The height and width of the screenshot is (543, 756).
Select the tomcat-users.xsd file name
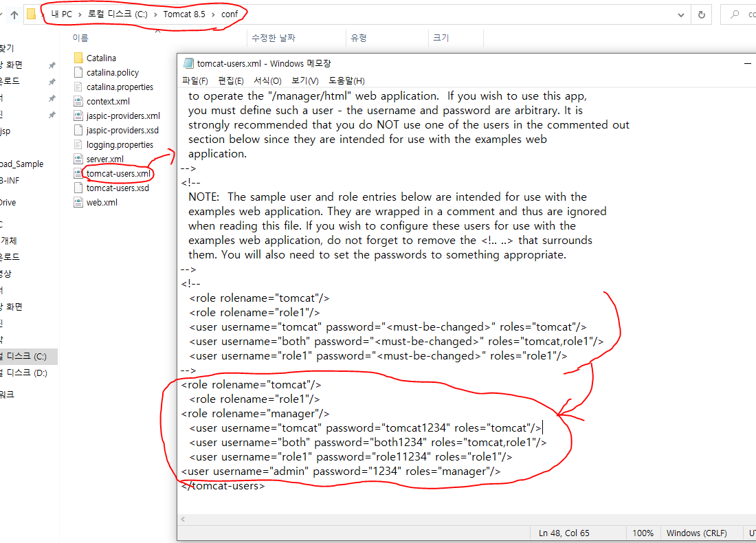pos(118,188)
